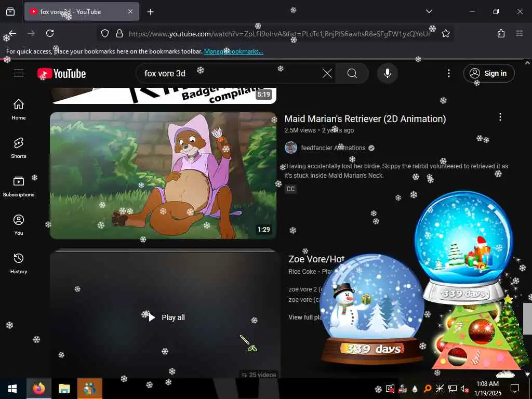
Task: Open Firefox tracking protection shield
Action: click(x=105, y=33)
